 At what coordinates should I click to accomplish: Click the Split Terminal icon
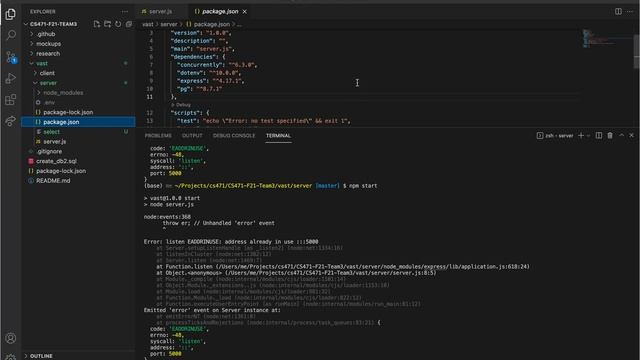point(599,136)
